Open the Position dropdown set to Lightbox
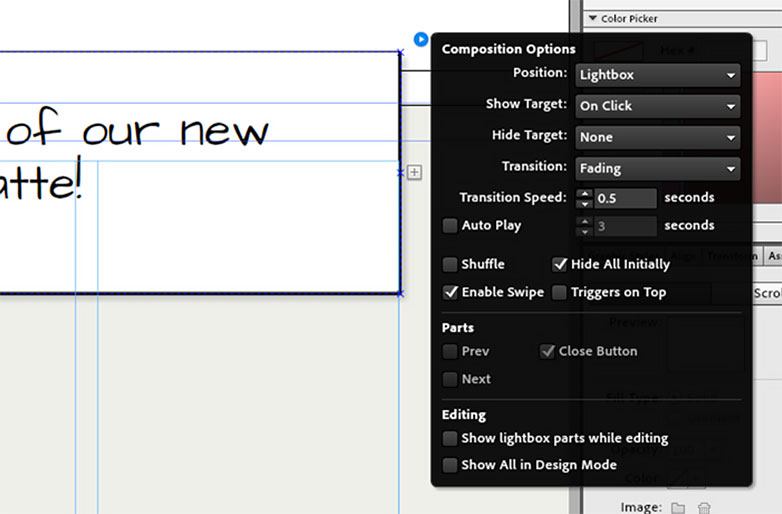 click(657, 75)
